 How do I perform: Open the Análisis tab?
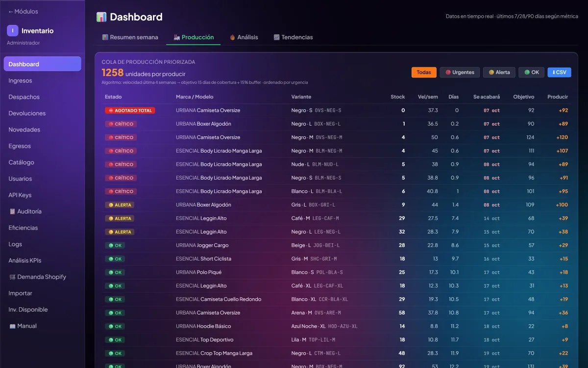244,37
